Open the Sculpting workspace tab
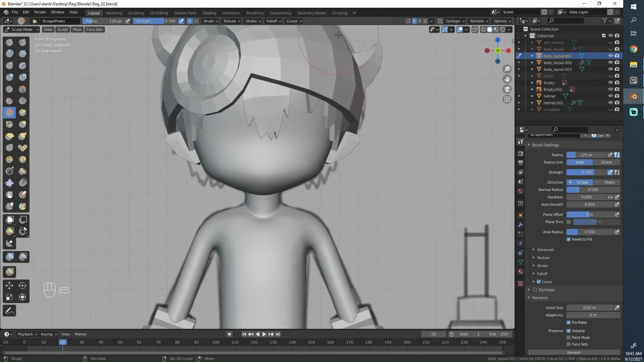The image size is (644, 362). point(136,13)
